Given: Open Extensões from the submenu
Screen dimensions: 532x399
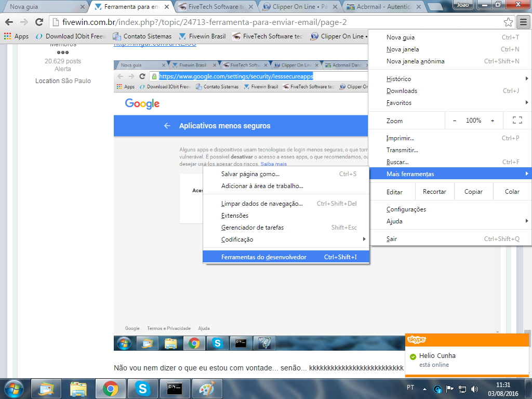Looking at the screenshot, I should 286,216.
